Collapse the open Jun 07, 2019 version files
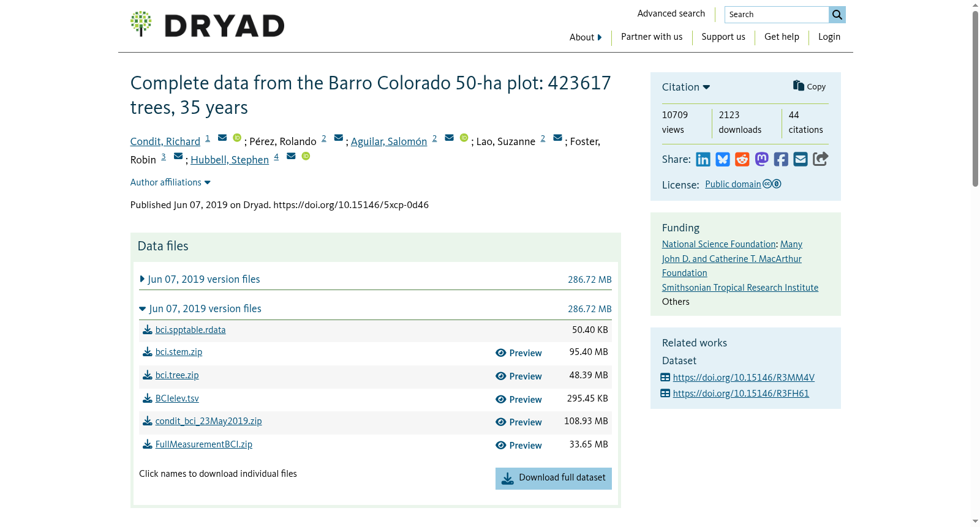The image size is (980, 527). click(200, 308)
